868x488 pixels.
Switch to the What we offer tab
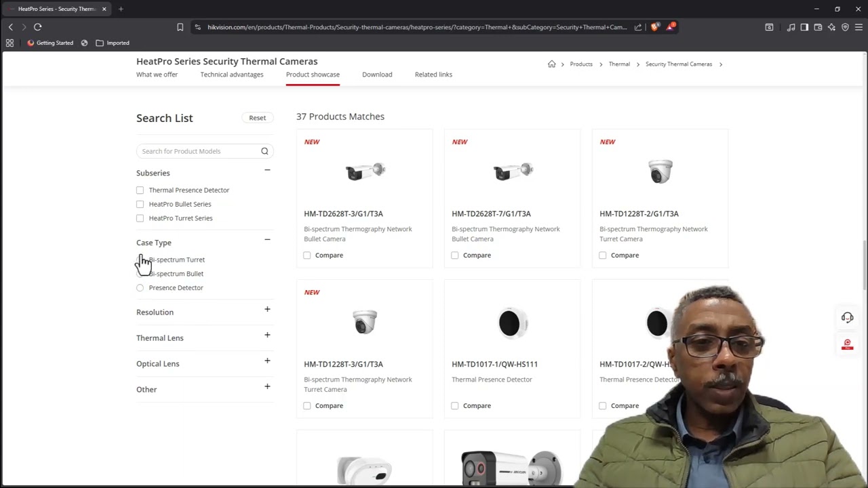point(157,75)
